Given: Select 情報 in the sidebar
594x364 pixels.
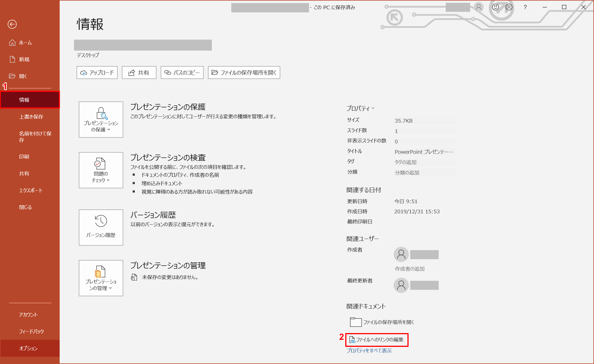Looking at the screenshot, I should pos(30,100).
